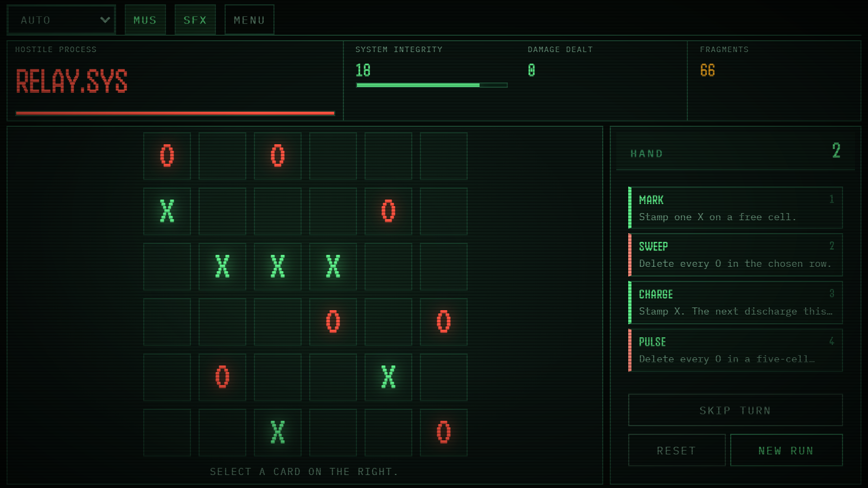The image size is (868, 488).
Task: Click the X in third row, second column
Action: tap(222, 267)
